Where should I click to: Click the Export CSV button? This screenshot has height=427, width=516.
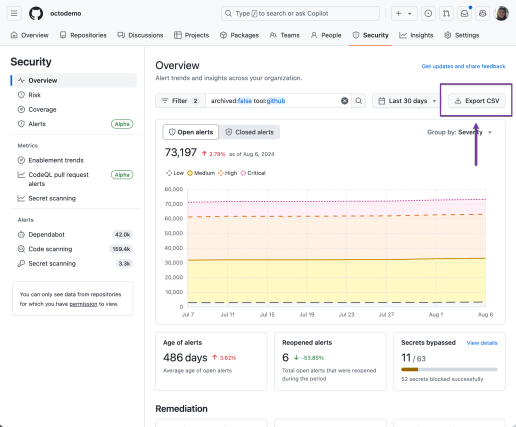tap(477, 101)
